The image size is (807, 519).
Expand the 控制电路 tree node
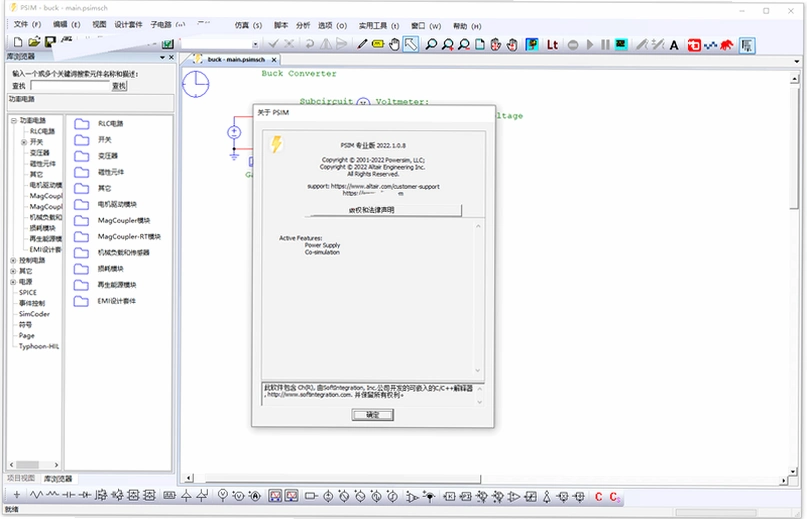(13, 261)
